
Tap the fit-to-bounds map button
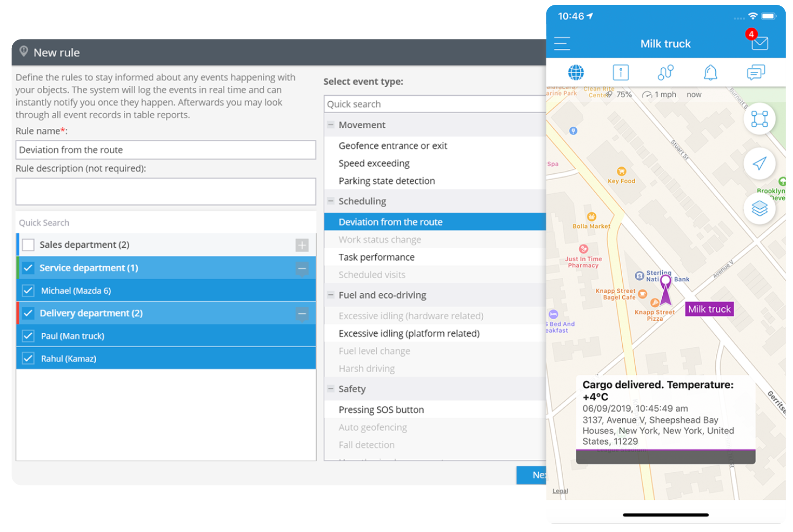click(x=759, y=119)
